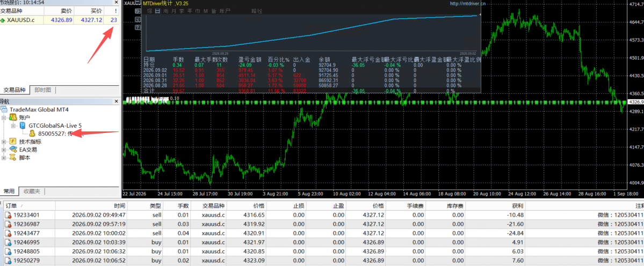Screen dimensions: 644x266
Task: Click the order icon for ticket 19250279
Action: point(8,260)
